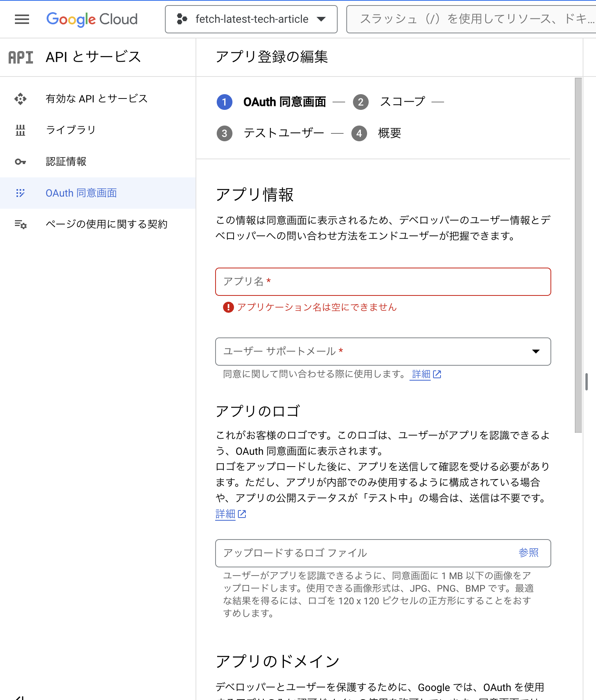Click the step 2 number circle
This screenshot has width=596, height=700.
361,102
